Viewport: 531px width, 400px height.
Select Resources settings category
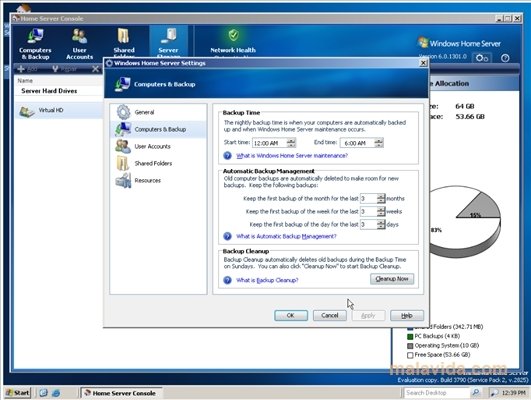click(158, 180)
